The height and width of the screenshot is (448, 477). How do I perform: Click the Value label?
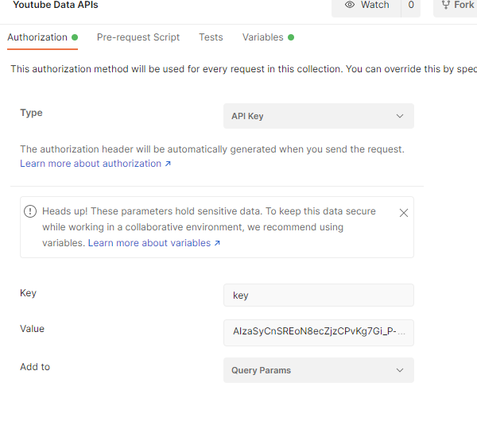point(33,329)
